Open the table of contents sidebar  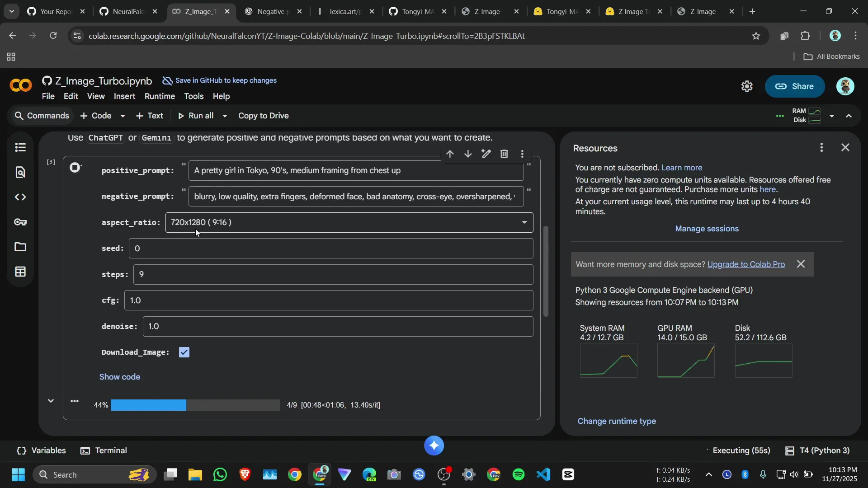21,147
